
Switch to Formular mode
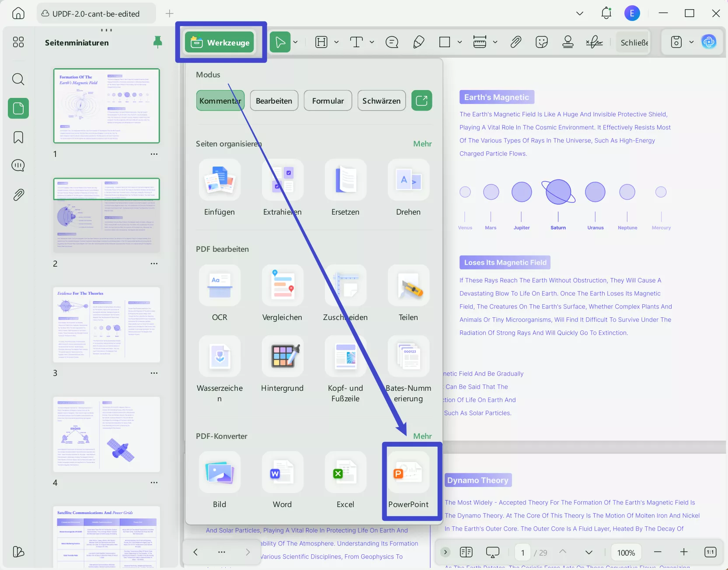click(328, 101)
